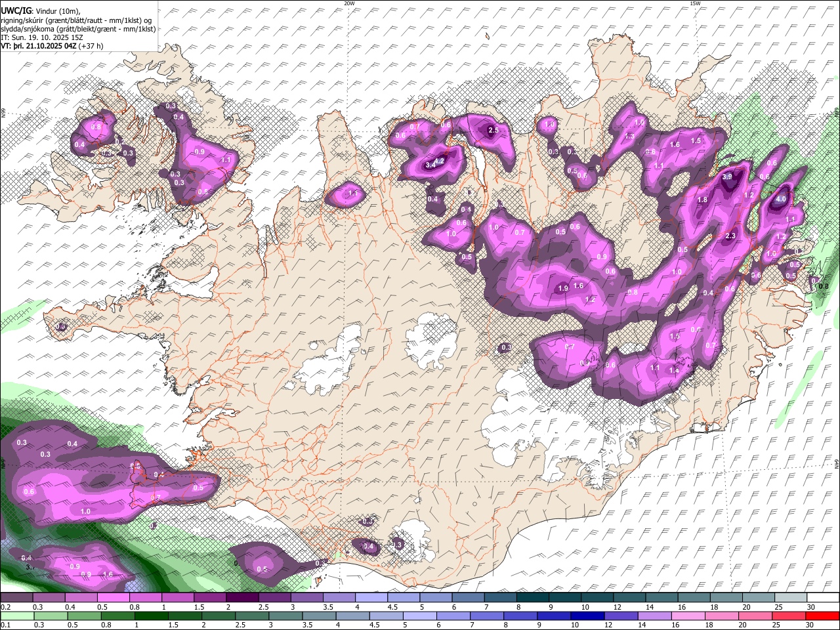Click the 1.4 snowfall value on map
The height and width of the screenshot is (630, 840).
(674, 371)
